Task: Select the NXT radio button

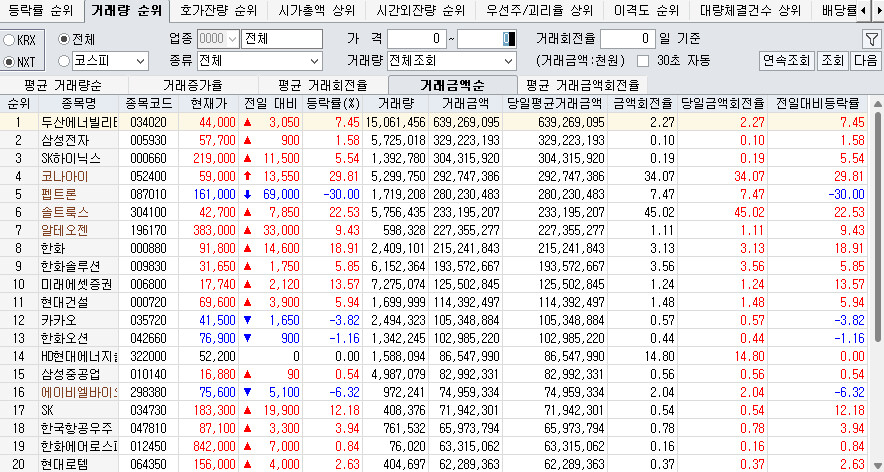Action: coord(10,62)
